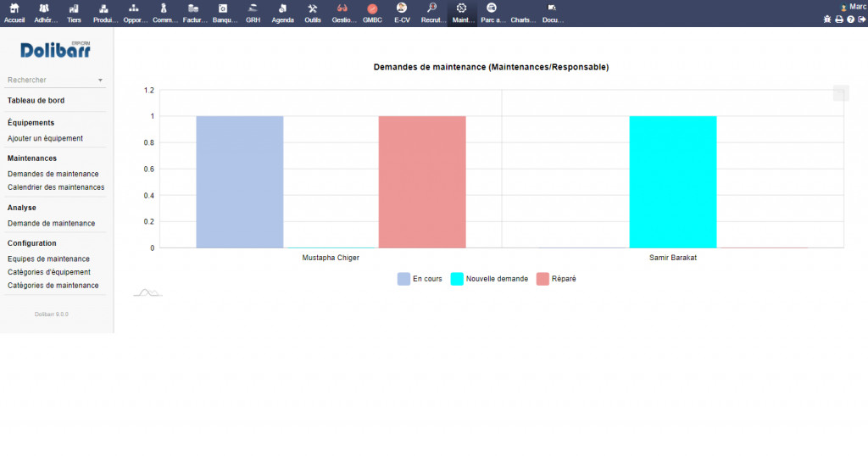868x456 pixels.
Task: Click the blue En cours bar for Mustapha Chiger
Action: (240, 182)
